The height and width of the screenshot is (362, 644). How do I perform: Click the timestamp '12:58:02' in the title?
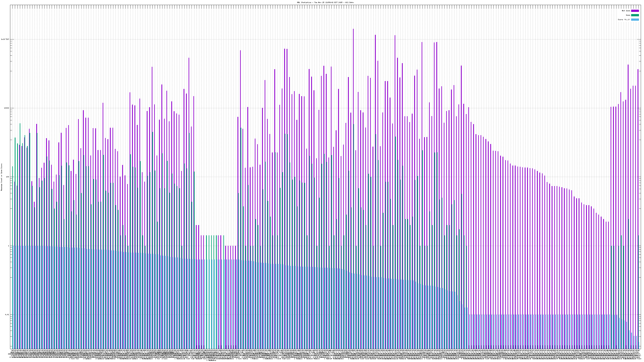click(x=329, y=2)
